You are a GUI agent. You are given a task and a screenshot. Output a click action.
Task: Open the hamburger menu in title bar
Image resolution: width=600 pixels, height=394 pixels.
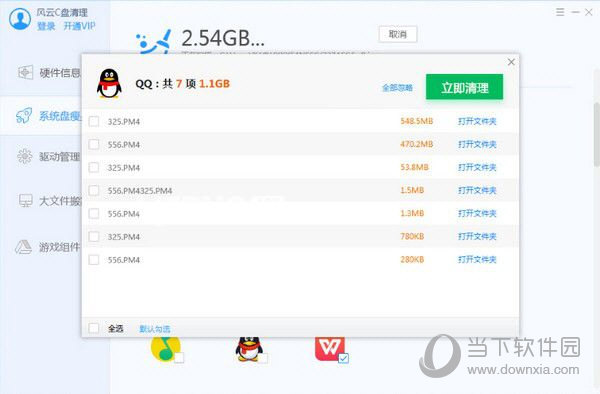(560, 12)
